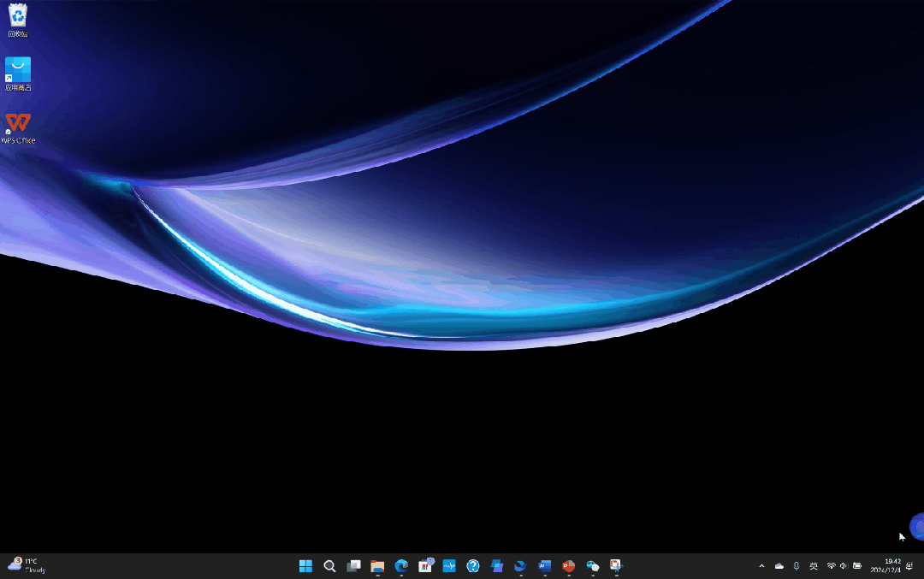Screen dimensions: 924x579
Task: Launch Microsoft Edge from the taskbar
Action: 401,566
